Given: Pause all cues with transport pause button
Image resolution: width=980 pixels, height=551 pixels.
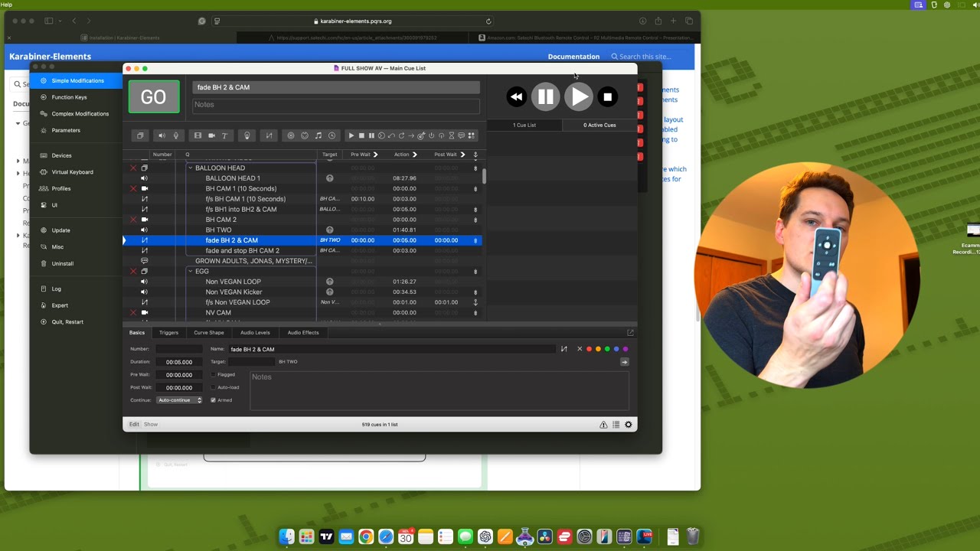Looking at the screenshot, I should tap(546, 96).
